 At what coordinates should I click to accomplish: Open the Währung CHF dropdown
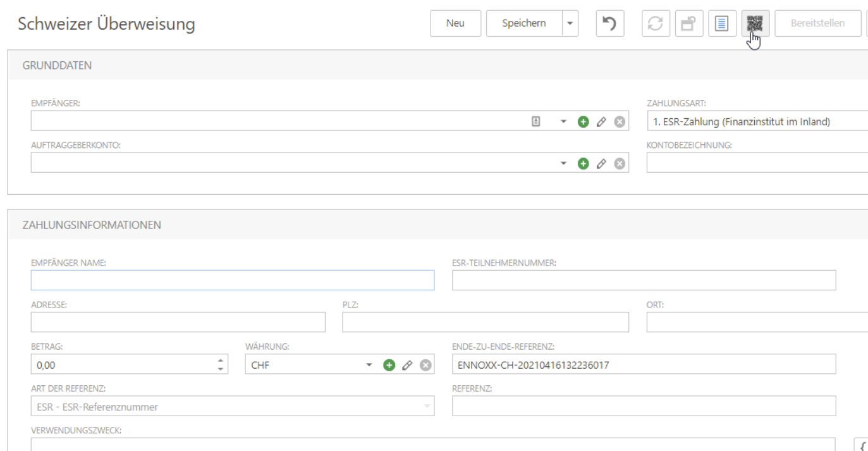click(x=369, y=365)
